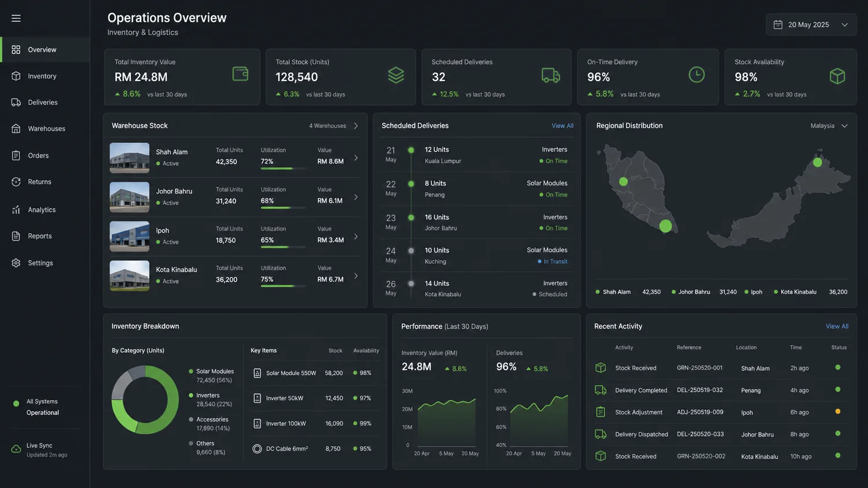Go to Inventory in the sidebar
This screenshot has height=488, width=868.
[x=45, y=76]
